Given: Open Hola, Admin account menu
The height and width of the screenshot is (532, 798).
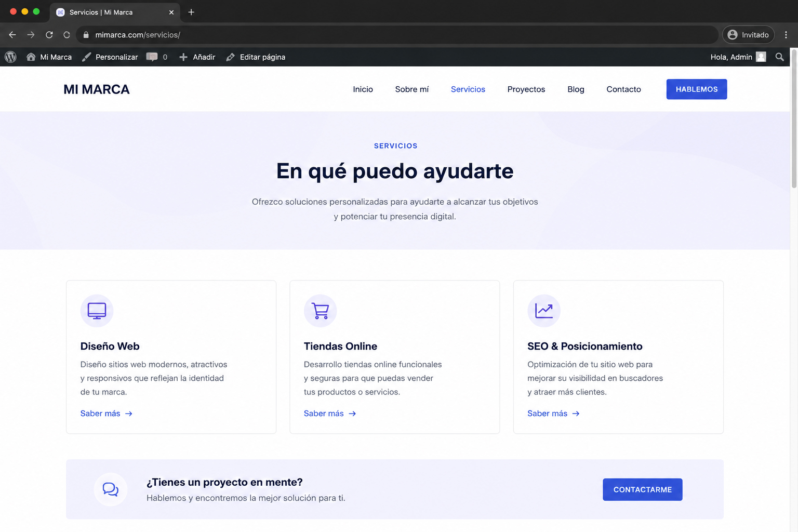Looking at the screenshot, I should [x=738, y=57].
